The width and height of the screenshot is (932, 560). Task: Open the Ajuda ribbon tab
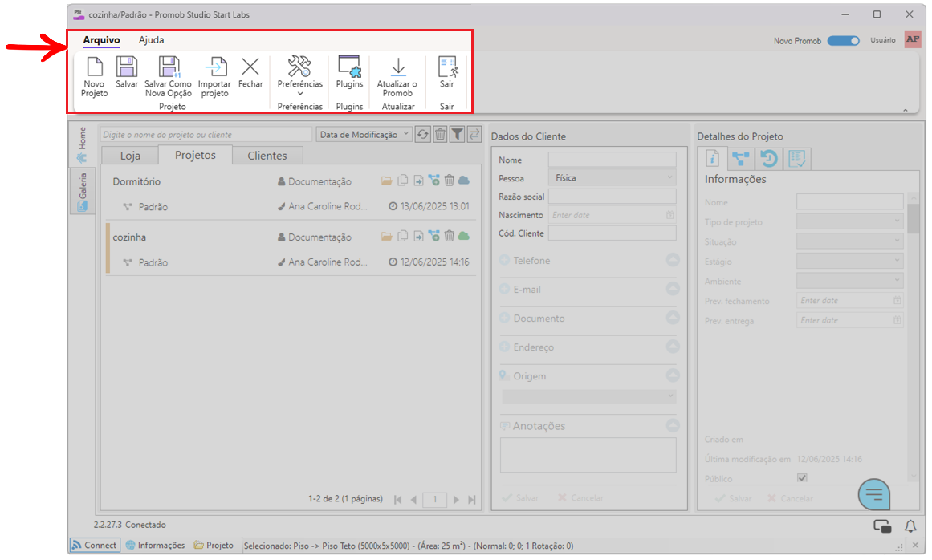tap(152, 40)
